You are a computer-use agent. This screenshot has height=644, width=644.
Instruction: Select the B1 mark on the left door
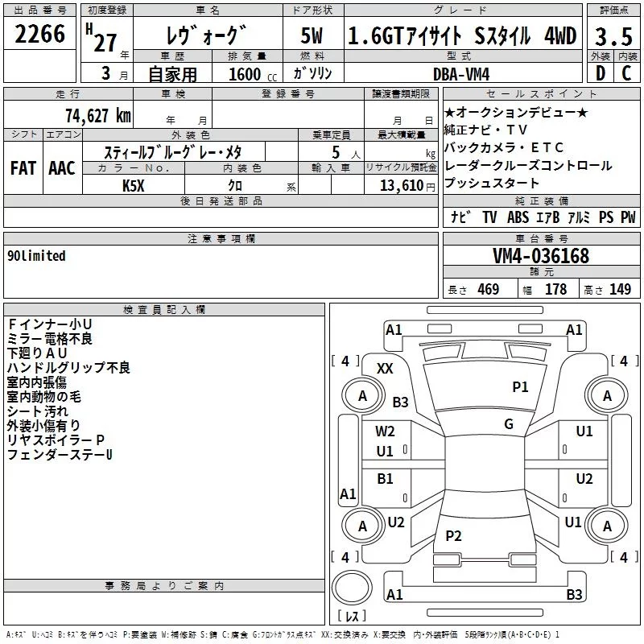[x=386, y=479]
